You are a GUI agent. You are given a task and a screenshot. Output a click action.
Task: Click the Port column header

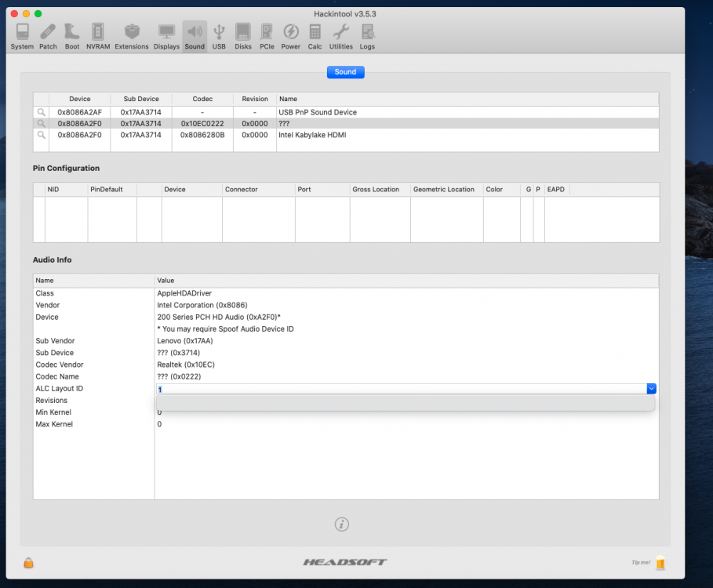coord(322,189)
